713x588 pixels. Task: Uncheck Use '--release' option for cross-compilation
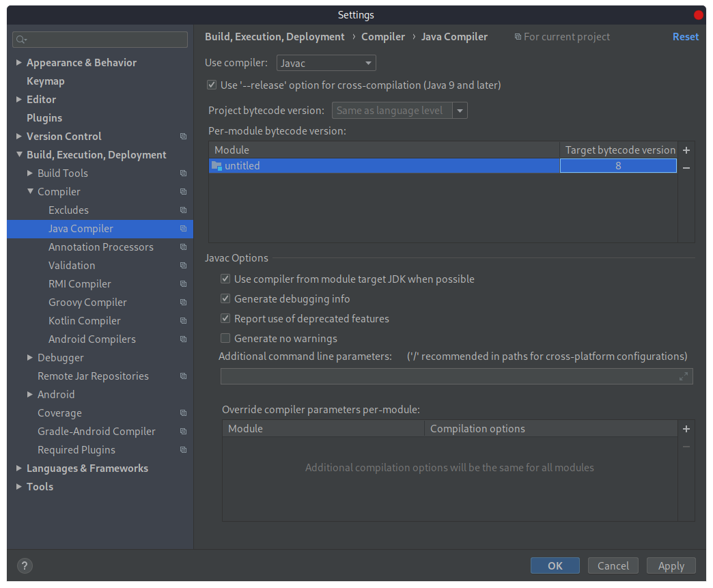click(212, 85)
